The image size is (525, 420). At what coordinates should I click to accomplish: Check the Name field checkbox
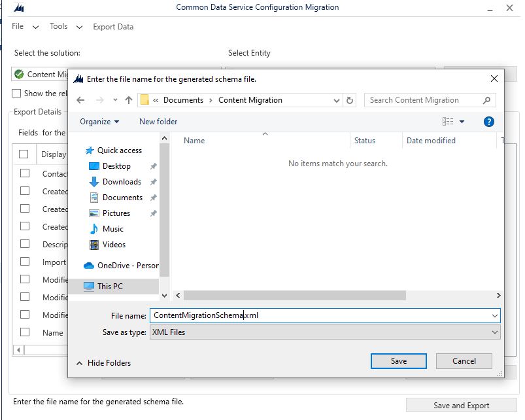[25, 332]
